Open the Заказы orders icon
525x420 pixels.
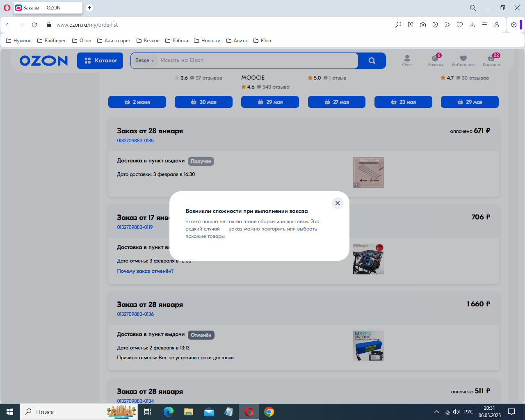coord(435,60)
